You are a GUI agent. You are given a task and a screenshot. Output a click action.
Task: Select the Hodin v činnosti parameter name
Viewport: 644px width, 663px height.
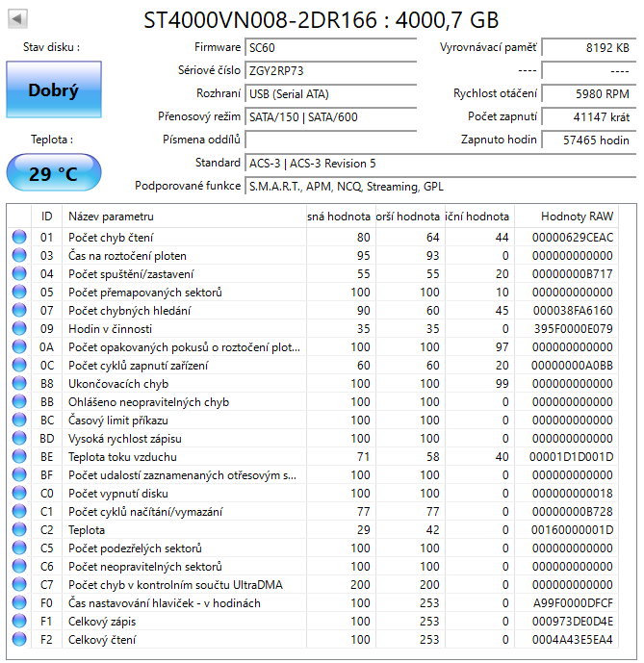[x=110, y=329]
